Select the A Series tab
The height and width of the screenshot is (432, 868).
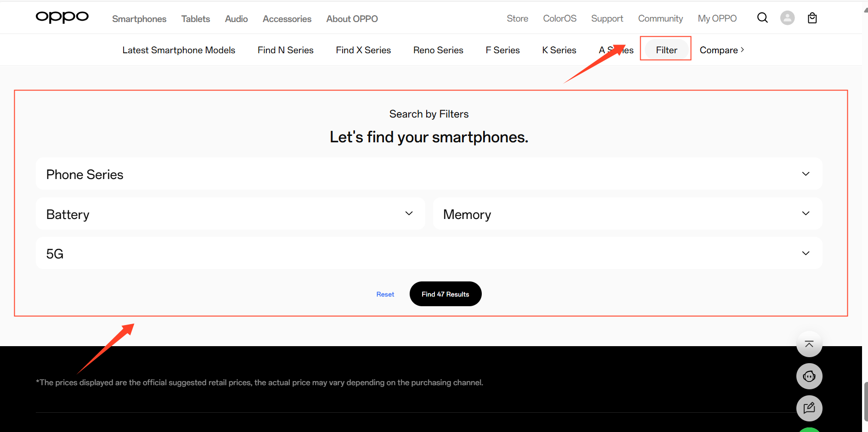point(616,50)
